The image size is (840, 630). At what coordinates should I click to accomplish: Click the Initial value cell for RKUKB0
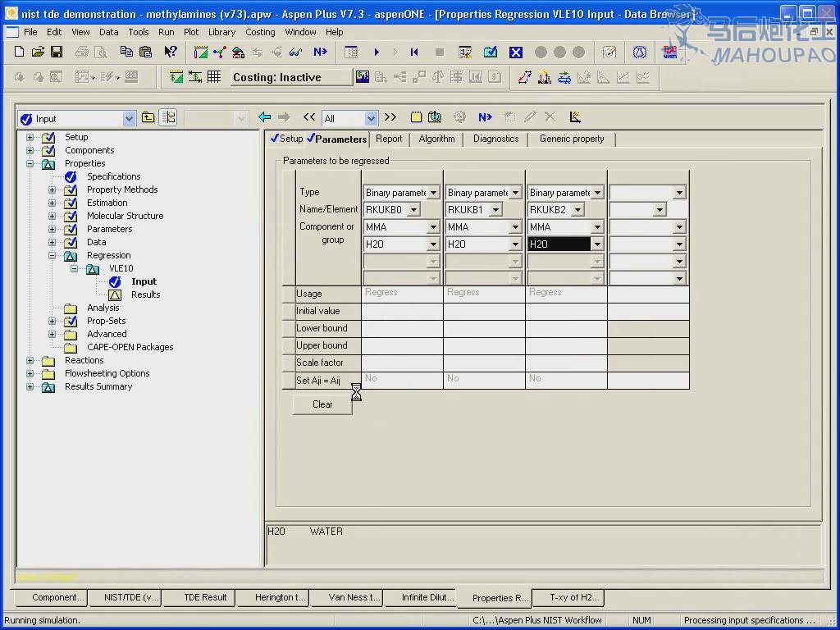[402, 311]
